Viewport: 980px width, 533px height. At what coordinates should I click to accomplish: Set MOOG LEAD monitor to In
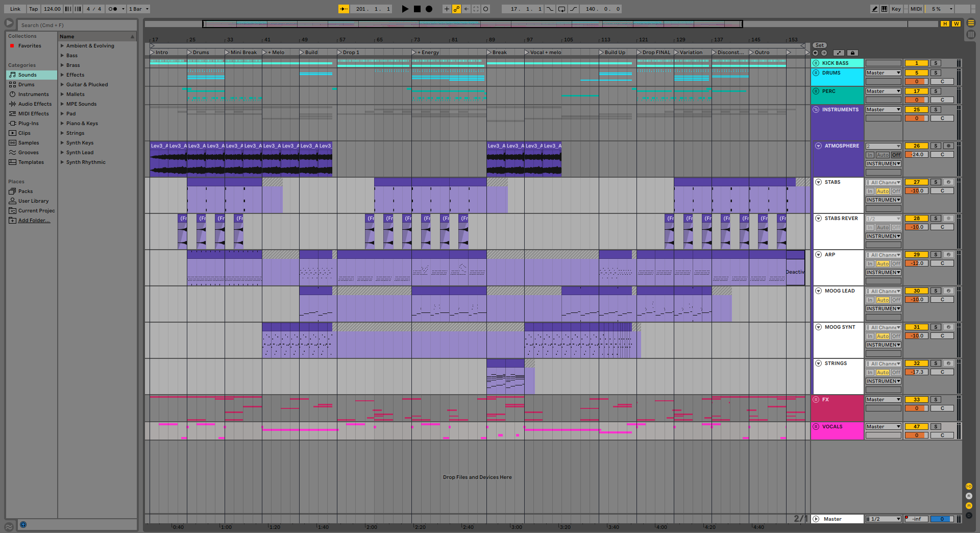pos(870,300)
